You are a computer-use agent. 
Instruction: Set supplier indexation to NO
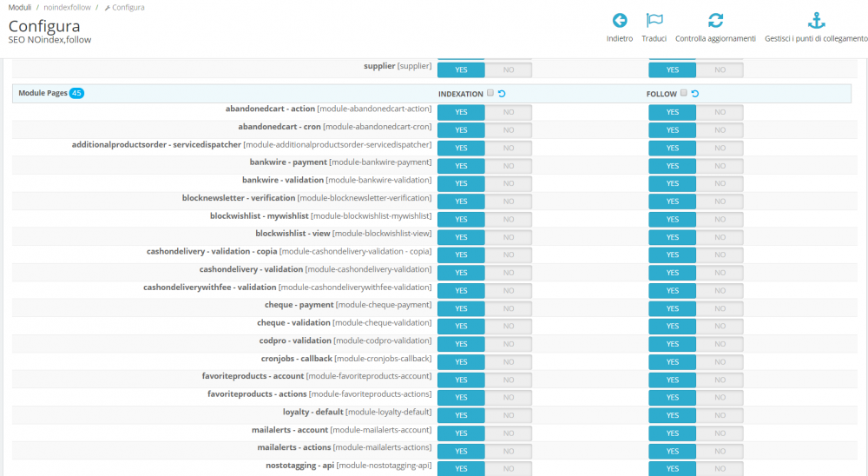click(508, 69)
